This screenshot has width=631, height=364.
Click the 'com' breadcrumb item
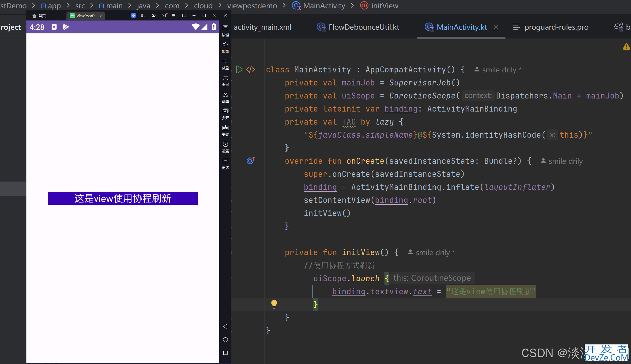[172, 6]
